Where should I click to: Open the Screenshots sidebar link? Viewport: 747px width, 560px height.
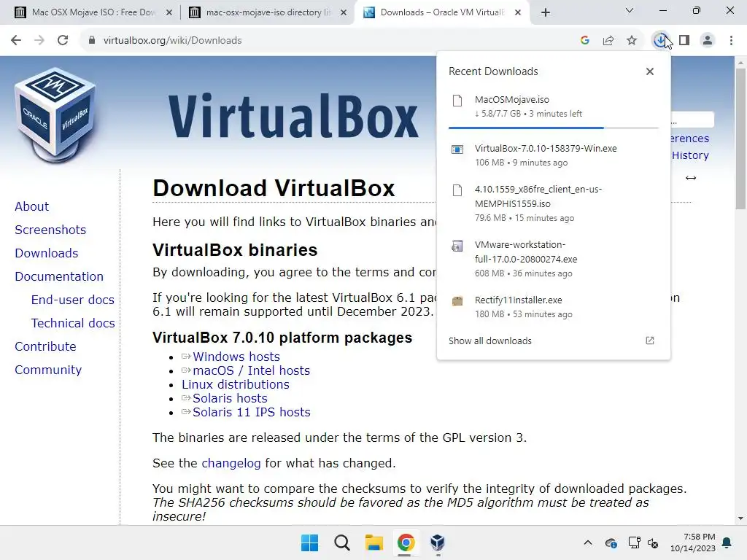click(x=50, y=230)
